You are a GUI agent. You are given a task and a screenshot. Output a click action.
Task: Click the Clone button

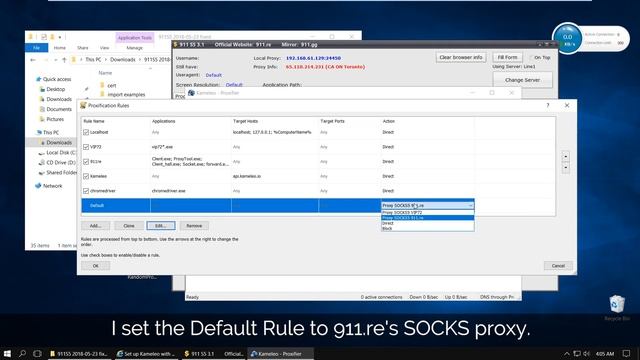click(x=129, y=226)
